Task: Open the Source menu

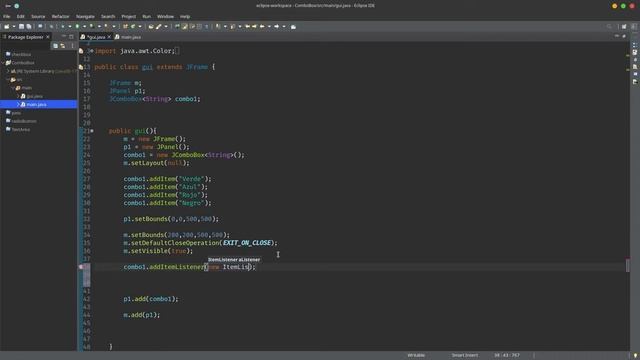Action: click(38, 16)
